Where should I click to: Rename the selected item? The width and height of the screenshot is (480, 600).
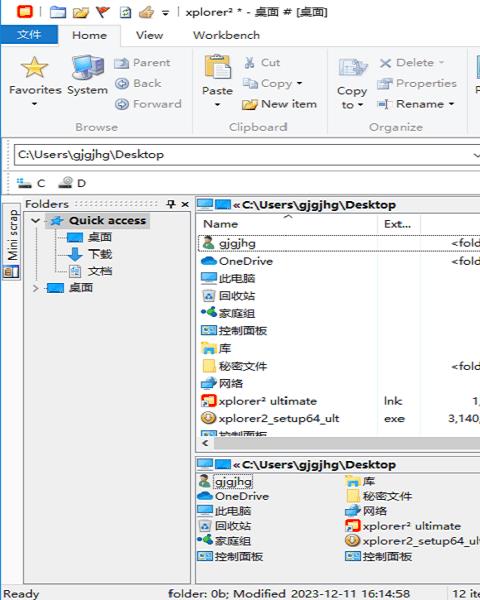pos(411,104)
